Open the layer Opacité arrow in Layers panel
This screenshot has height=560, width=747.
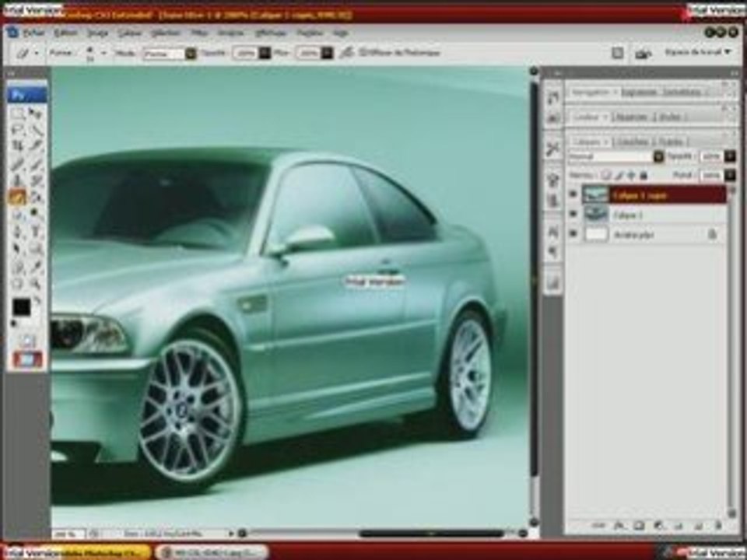pos(730,156)
